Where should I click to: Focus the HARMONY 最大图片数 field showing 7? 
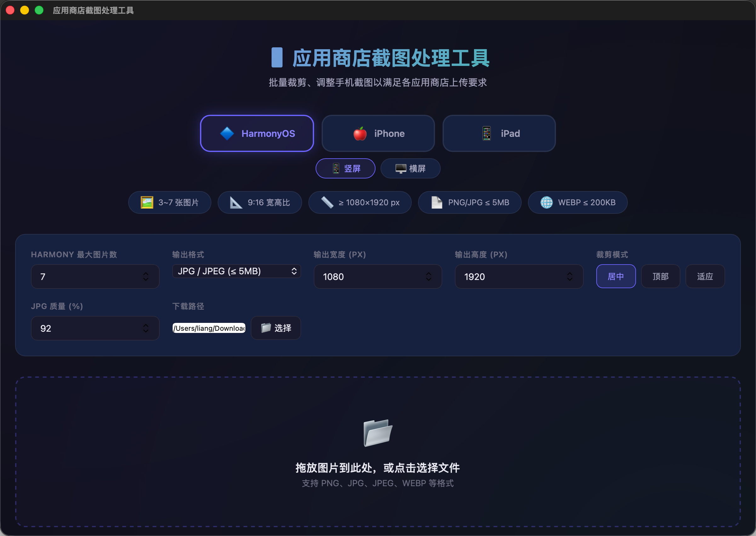95,277
